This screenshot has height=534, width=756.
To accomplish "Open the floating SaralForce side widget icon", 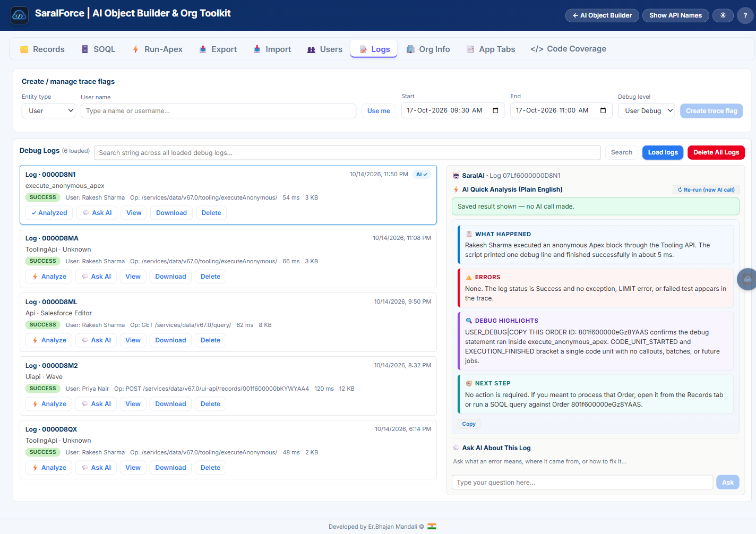I will 747,279.
